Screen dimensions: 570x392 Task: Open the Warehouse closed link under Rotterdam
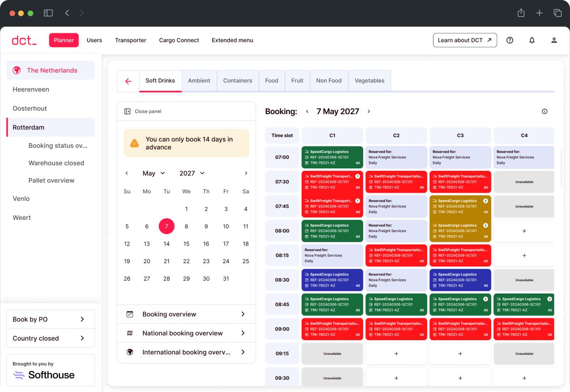tap(56, 163)
